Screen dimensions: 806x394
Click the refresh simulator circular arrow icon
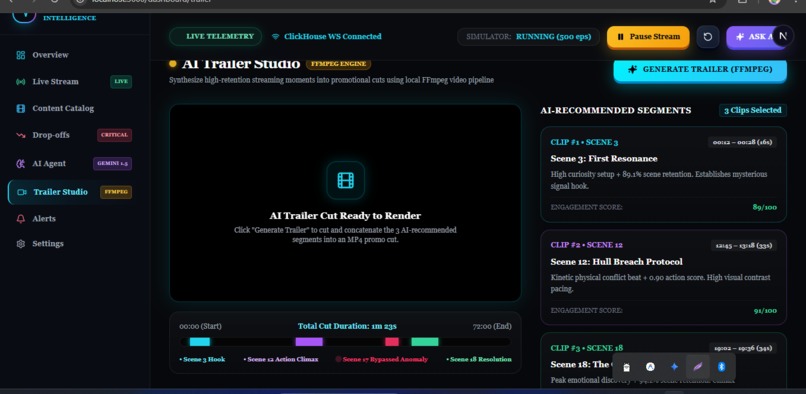(707, 37)
